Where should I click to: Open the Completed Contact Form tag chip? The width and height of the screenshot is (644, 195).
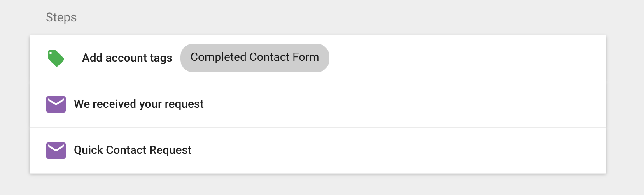pyautogui.click(x=255, y=58)
